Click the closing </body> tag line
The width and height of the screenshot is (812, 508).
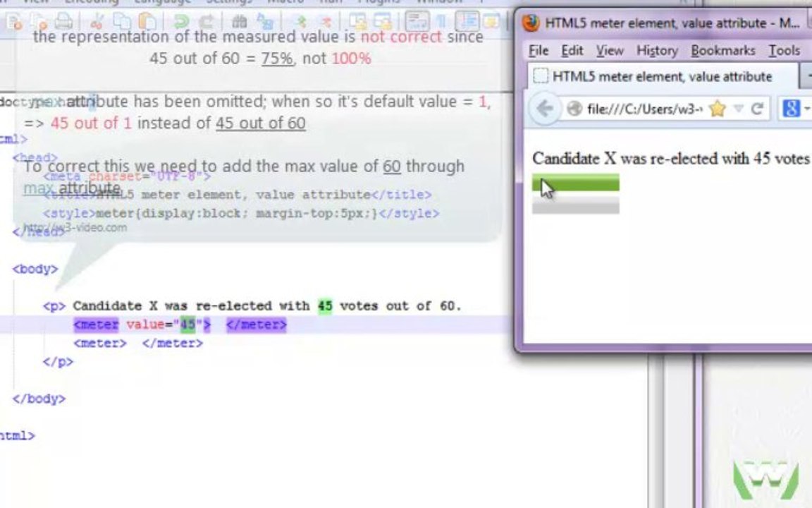point(39,399)
